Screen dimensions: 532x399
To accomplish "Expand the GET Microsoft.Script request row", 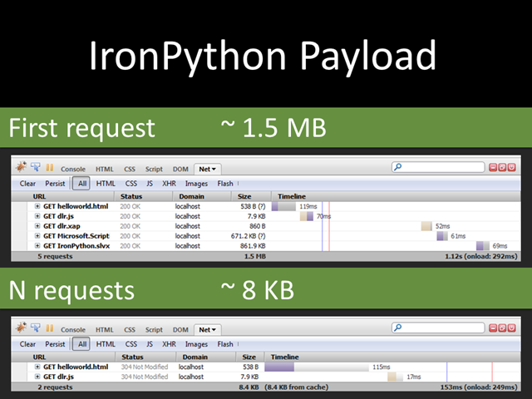I will coord(37,236).
